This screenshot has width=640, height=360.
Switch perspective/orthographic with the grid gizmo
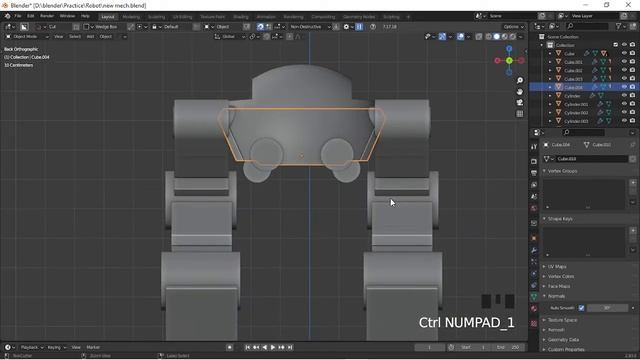click(x=520, y=113)
